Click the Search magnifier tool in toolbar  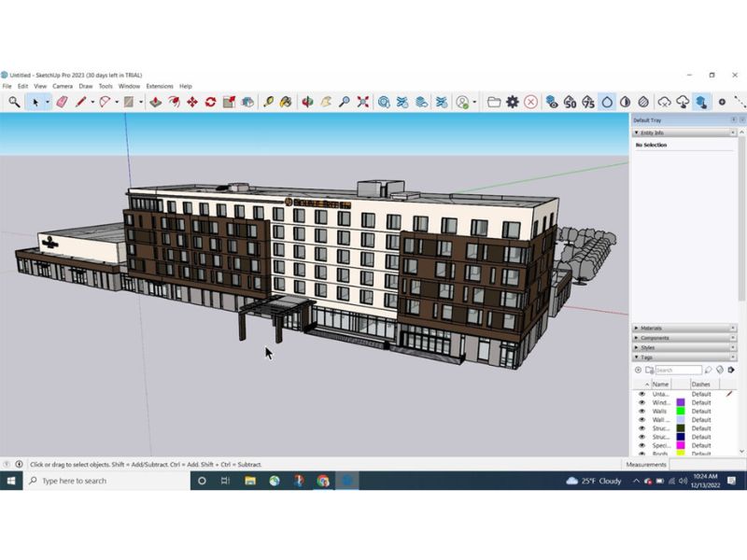[x=14, y=102]
